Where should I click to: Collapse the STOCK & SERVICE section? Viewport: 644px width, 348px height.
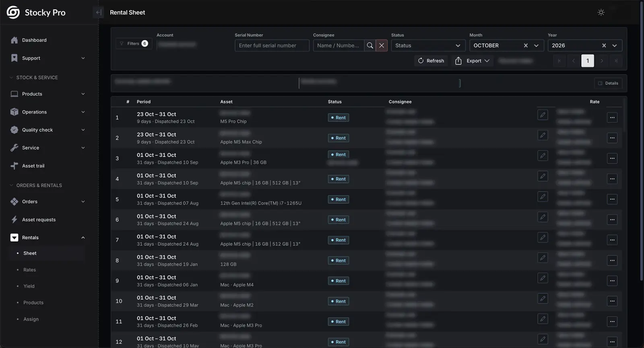(x=34, y=78)
